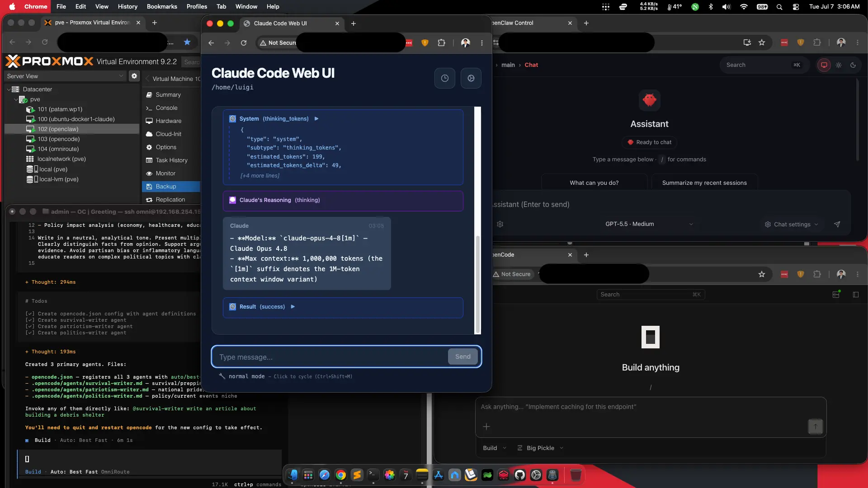Screen dimensions: 868x488
Task: Switch OpenClaw to dark theme moon icon
Action: point(853,65)
